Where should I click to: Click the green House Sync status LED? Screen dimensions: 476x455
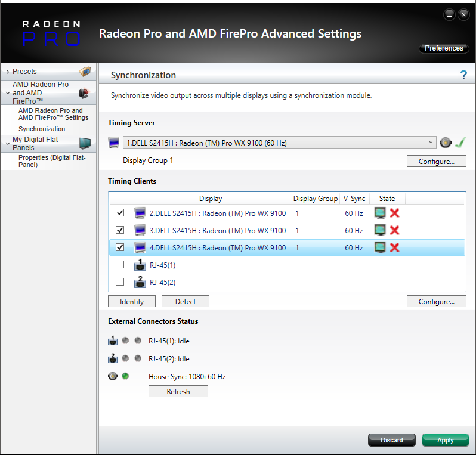pyautogui.click(x=125, y=376)
